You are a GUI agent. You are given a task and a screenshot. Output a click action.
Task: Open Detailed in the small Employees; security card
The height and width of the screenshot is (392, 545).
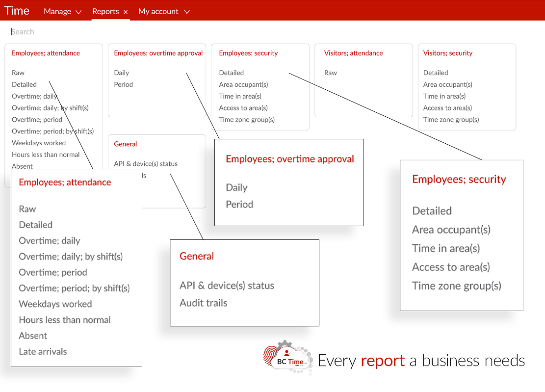(231, 73)
